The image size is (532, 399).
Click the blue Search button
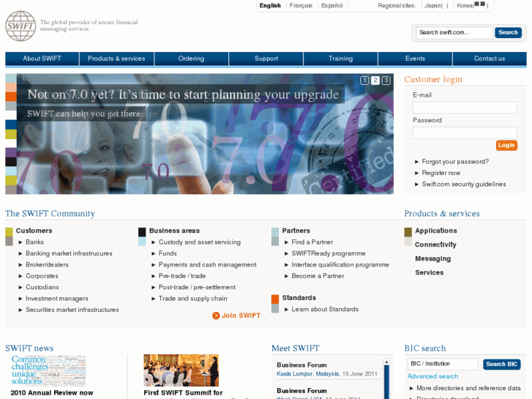coord(508,33)
